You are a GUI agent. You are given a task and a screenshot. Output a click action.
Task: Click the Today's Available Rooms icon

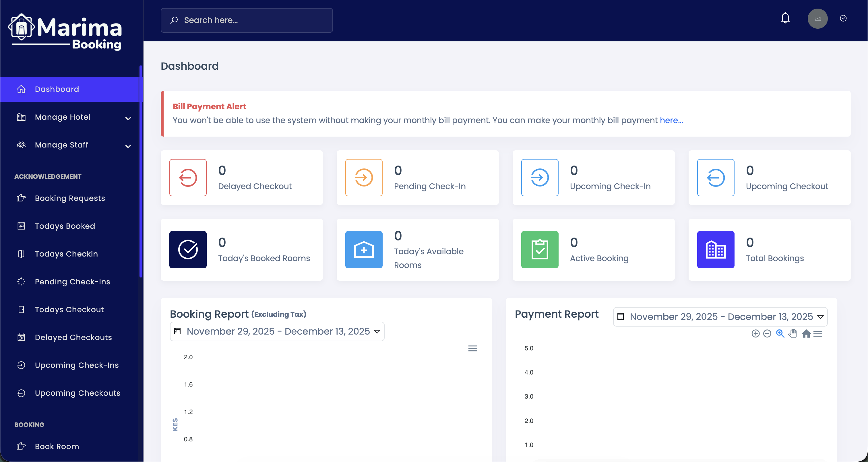tap(364, 250)
